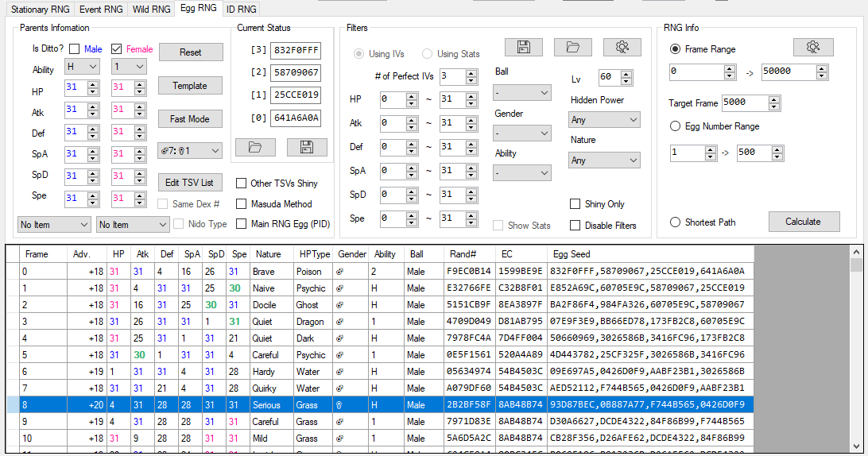Save filter settings with the disk icon
Viewport: 868px width, 456px height.
[x=523, y=48]
